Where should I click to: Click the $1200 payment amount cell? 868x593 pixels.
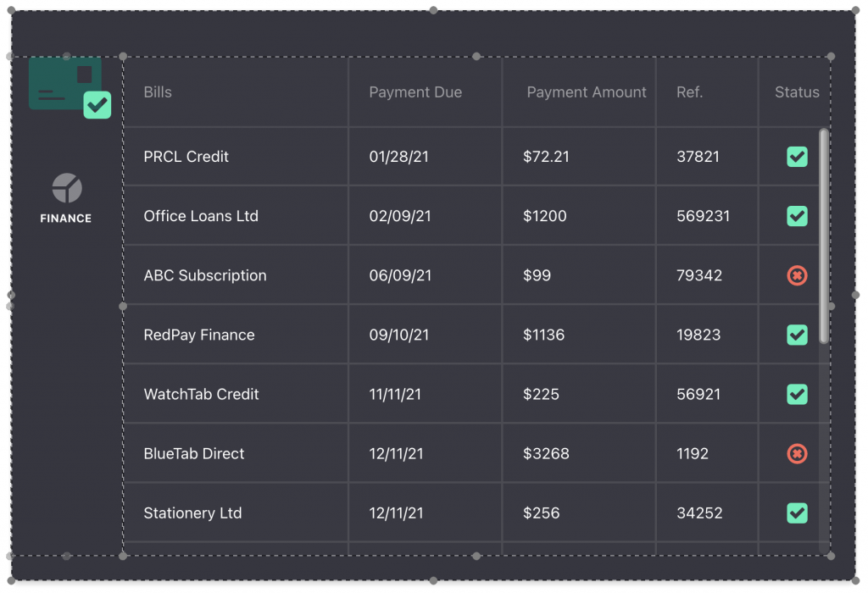coord(545,216)
